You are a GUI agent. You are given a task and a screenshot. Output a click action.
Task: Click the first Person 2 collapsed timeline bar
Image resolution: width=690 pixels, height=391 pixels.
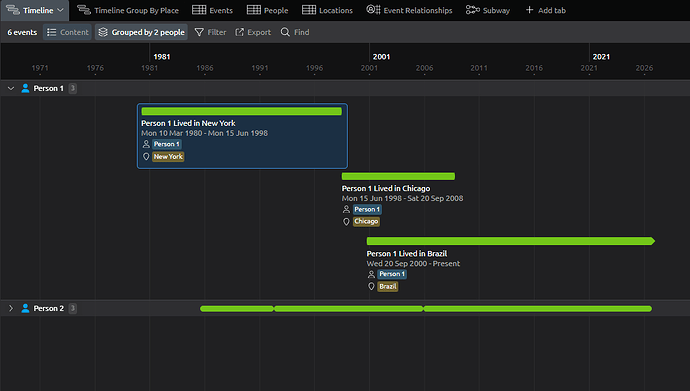click(237, 309)
